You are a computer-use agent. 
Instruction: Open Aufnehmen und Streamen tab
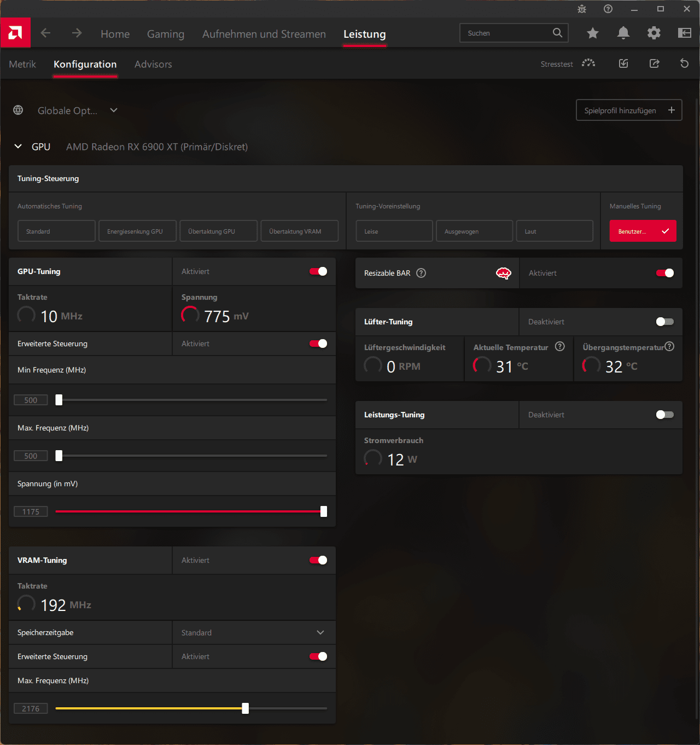coord(264,34)
